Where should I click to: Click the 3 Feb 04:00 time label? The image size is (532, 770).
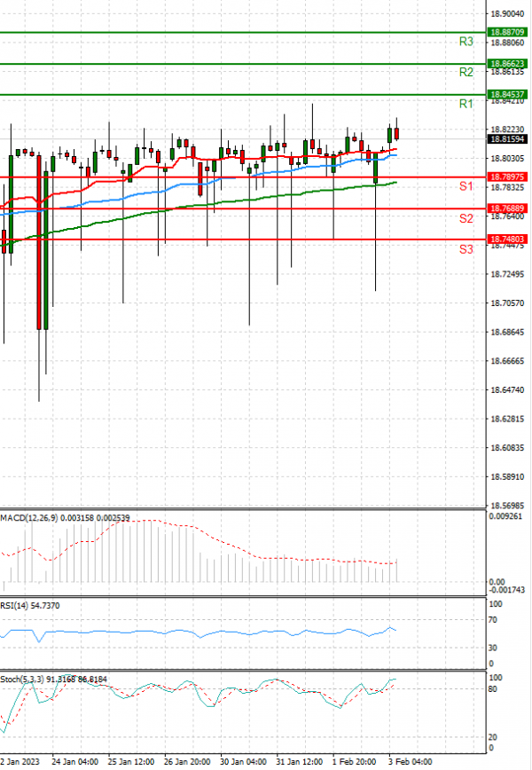pyautogui.click(x=411, y=762)
